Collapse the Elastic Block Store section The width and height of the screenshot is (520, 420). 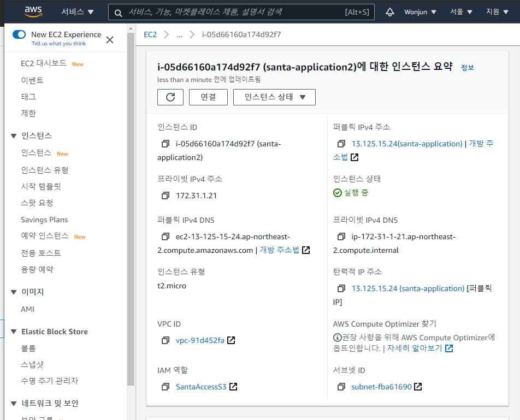pos(14,332)
